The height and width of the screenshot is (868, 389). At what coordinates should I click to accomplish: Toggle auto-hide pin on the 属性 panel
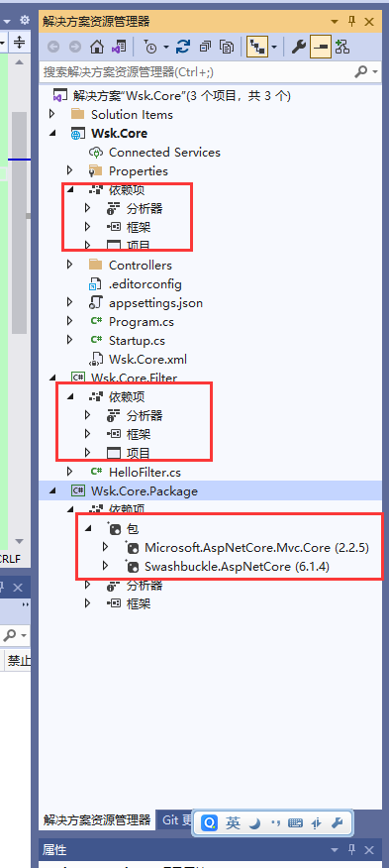pyautogui.click(x=351, y=850)
